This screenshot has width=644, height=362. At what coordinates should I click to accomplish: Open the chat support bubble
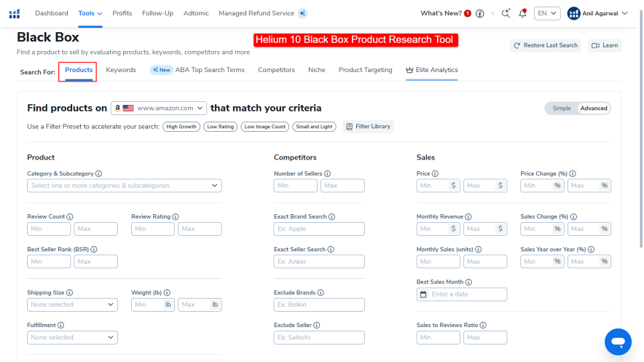[x=618, y=342]
